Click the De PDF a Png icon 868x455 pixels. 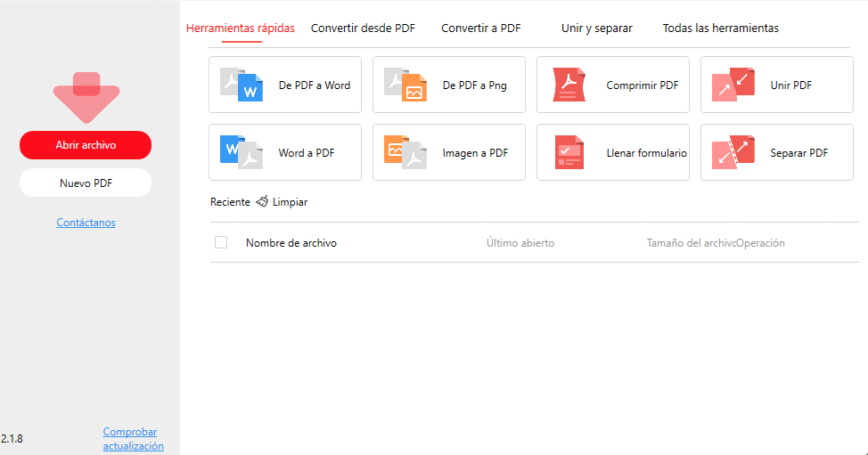[405, 85]
